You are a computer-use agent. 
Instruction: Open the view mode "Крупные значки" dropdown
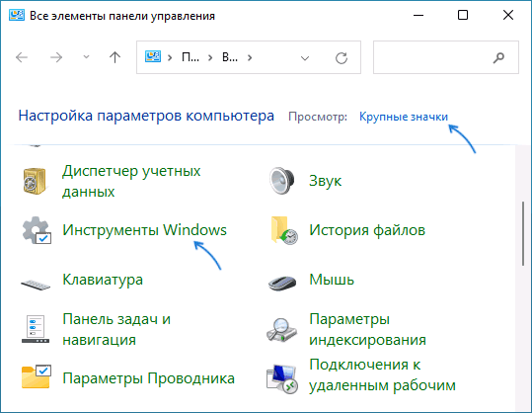click(x=404, y=117)
